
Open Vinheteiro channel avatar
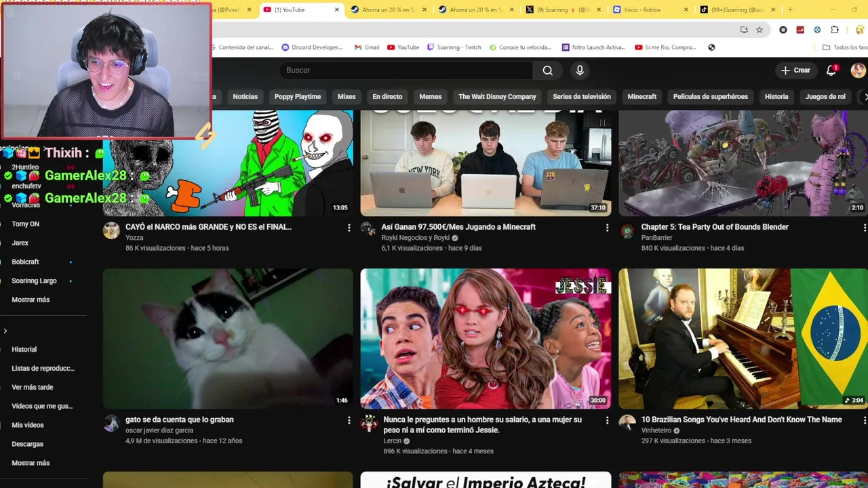(627, 423)
